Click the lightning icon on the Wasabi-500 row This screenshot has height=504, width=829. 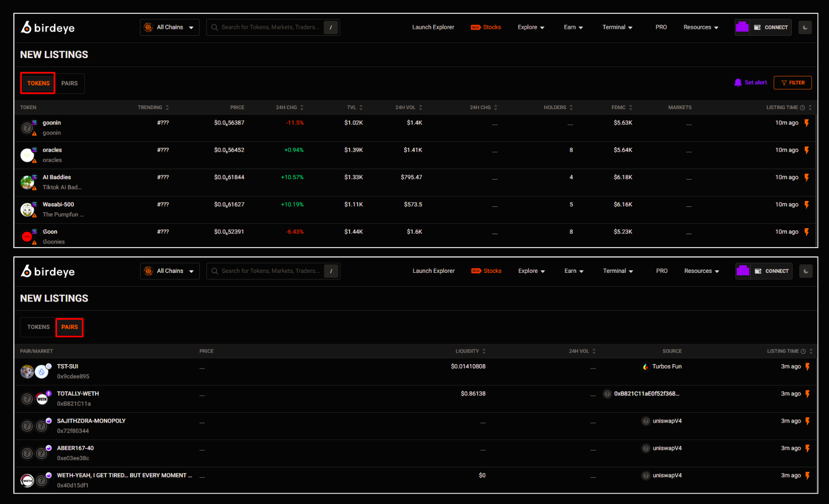(x=807, y=205)
